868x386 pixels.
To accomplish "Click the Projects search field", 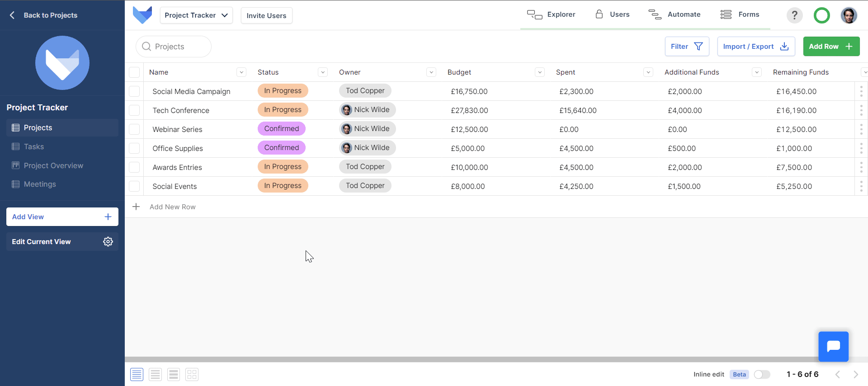I will click(174, 47).
